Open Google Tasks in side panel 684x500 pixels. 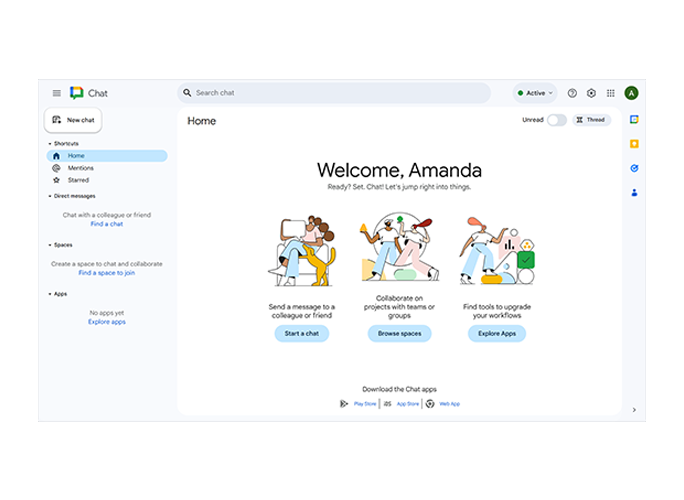click(x=634, y=168)
